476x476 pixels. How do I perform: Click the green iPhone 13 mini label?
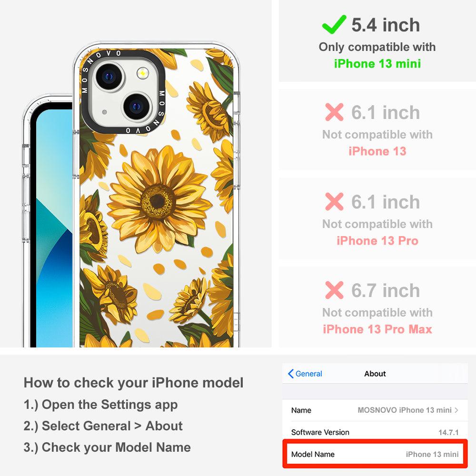coord(377,64)
